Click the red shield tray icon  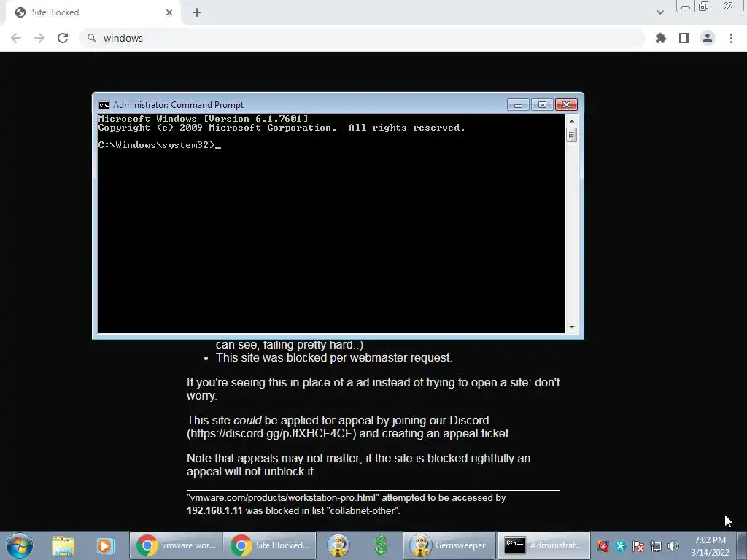coord(603,546)
